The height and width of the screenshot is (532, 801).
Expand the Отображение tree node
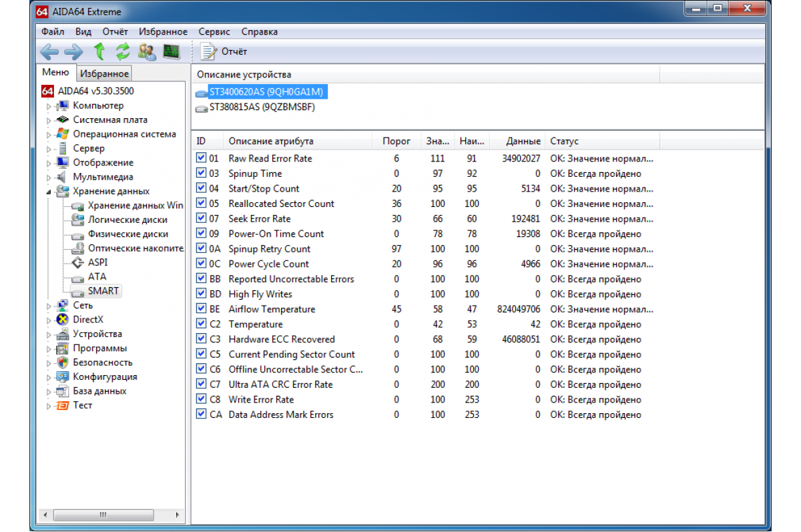[x=48, y=163]
